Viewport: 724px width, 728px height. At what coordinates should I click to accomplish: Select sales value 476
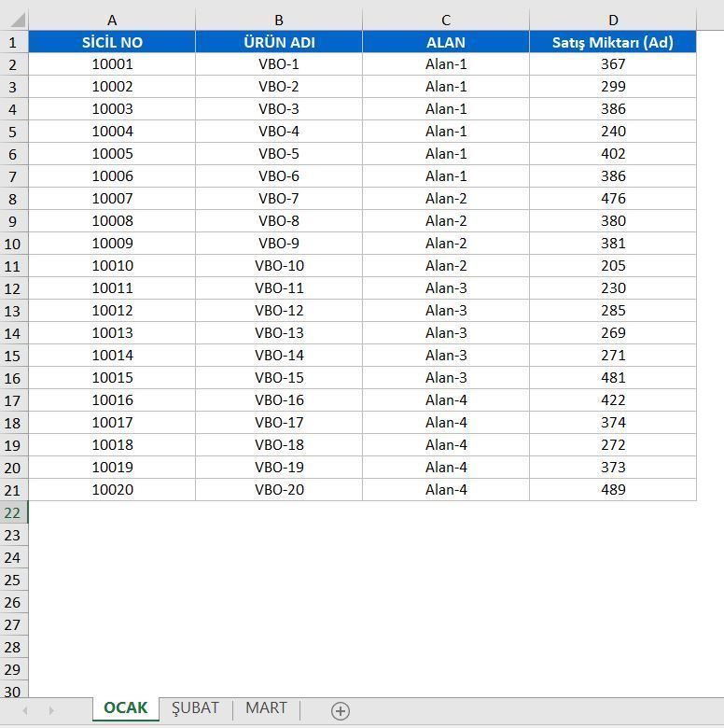(613, 198)
